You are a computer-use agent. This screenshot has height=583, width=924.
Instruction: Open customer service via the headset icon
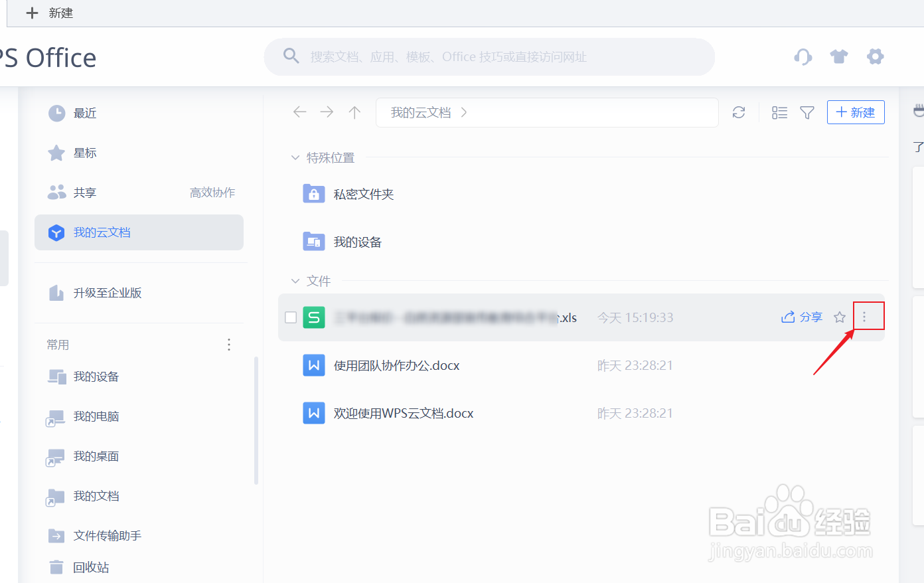(803, 56)
